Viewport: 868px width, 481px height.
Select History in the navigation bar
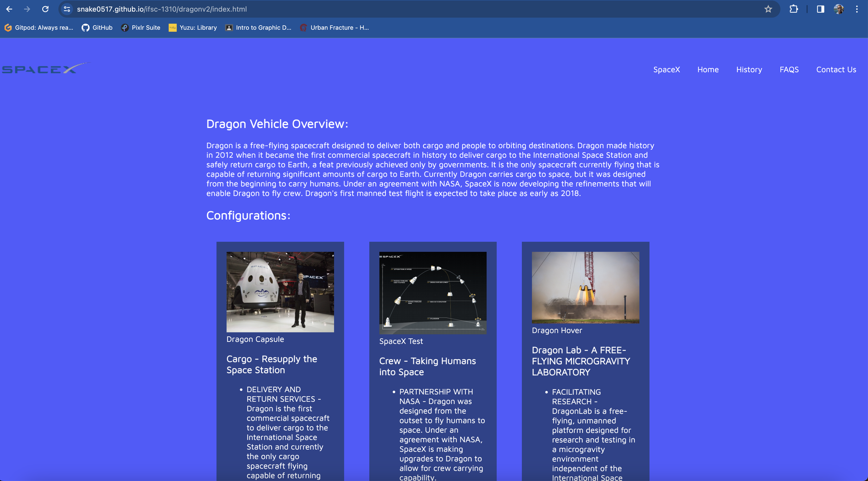tap(749, 69)
